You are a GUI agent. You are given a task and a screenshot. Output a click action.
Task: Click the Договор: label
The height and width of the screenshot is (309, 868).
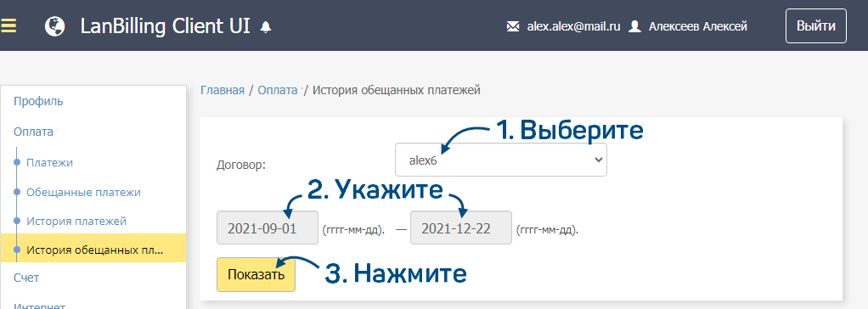[241, 165]
